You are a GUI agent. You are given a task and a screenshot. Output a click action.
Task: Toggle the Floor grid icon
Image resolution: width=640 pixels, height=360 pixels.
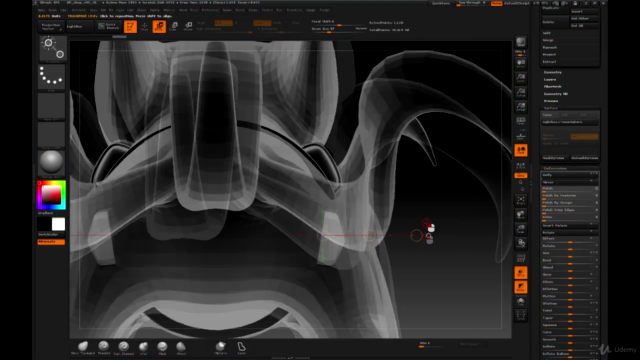point(521,136)
